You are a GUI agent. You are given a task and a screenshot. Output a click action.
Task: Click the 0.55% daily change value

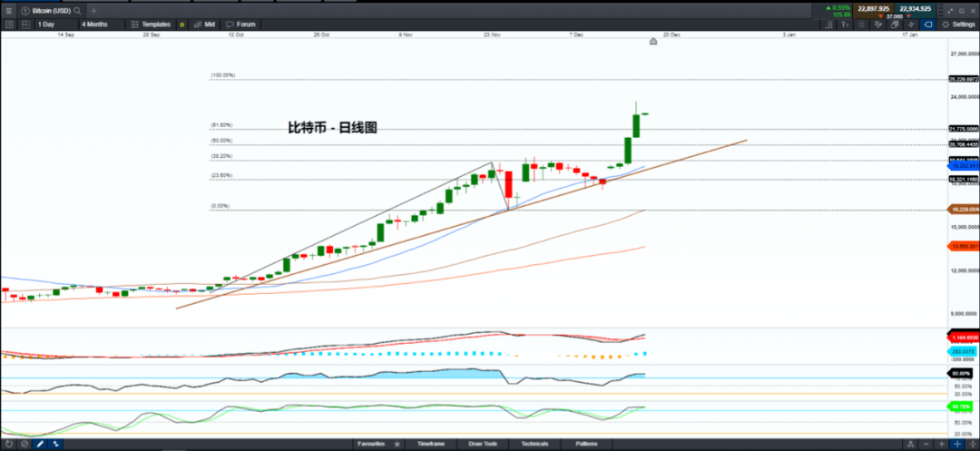point(840,7)
